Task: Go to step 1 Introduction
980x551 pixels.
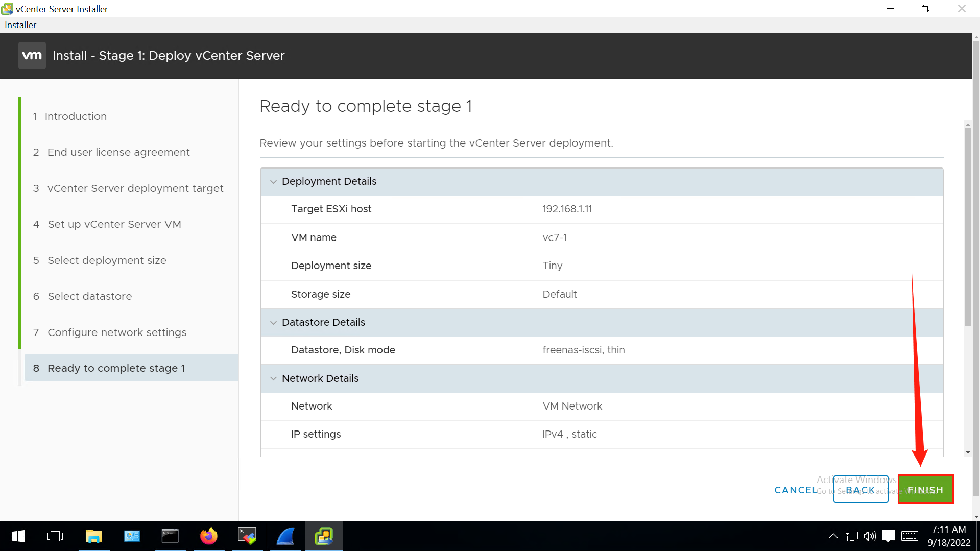Action: click(x=70, y=116)
